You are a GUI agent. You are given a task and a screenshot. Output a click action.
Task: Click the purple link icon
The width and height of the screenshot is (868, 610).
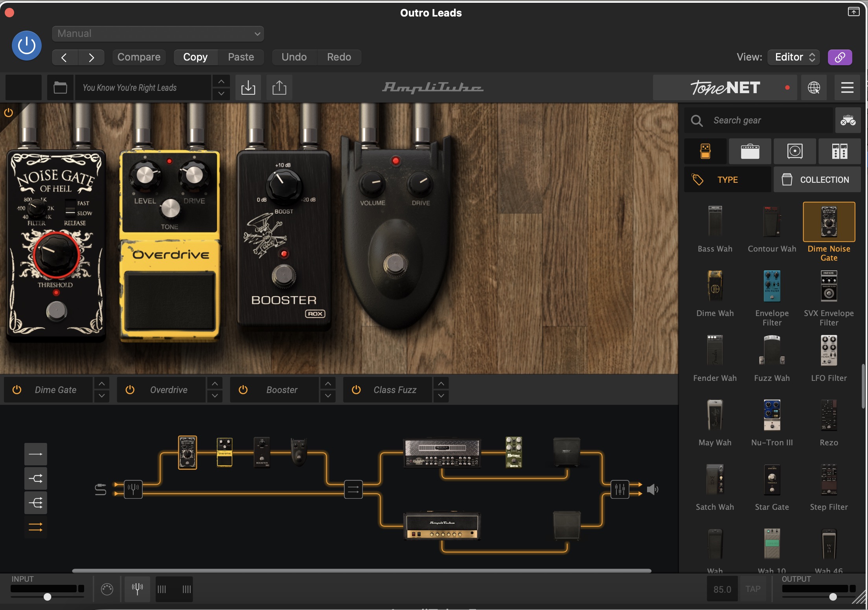[840, 57]
